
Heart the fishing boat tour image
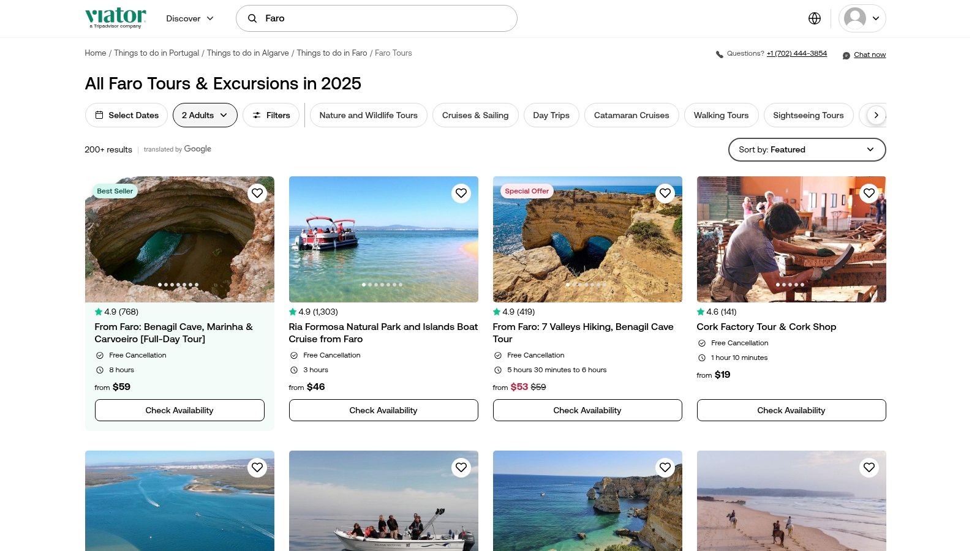tap(461, 468)
